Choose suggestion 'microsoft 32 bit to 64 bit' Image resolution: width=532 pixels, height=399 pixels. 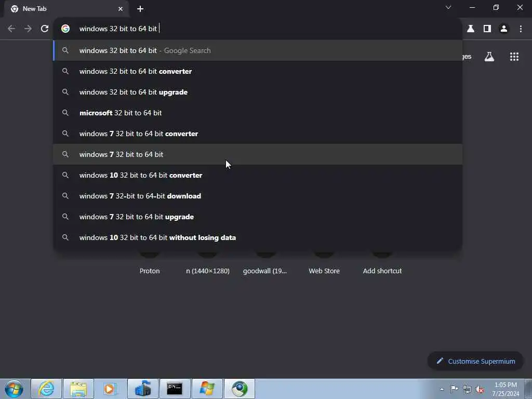pos(258,113)
